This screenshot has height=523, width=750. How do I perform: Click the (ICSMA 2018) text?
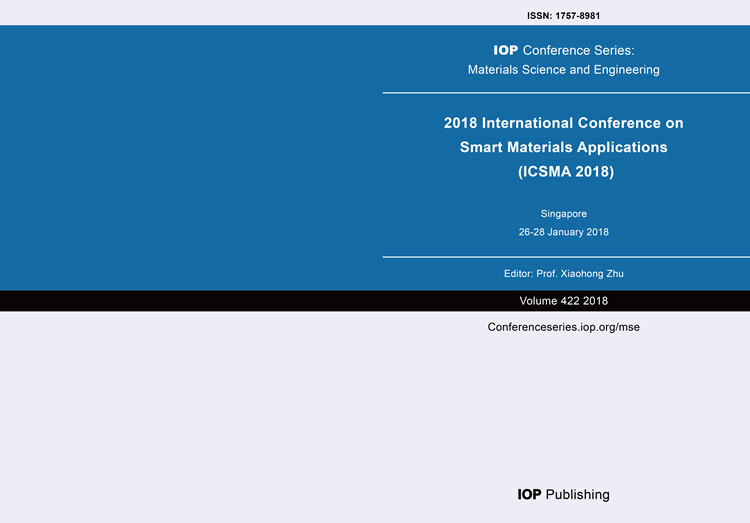coord(566,171)
